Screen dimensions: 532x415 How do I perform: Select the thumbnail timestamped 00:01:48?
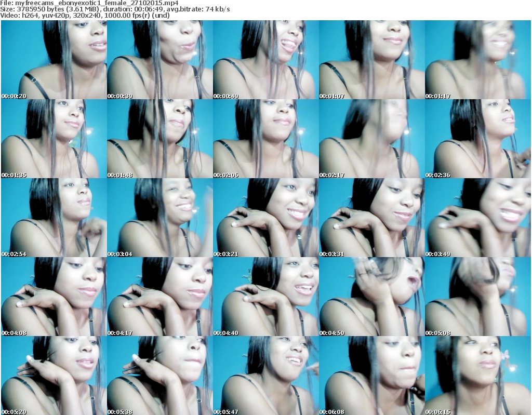[160, 139]
